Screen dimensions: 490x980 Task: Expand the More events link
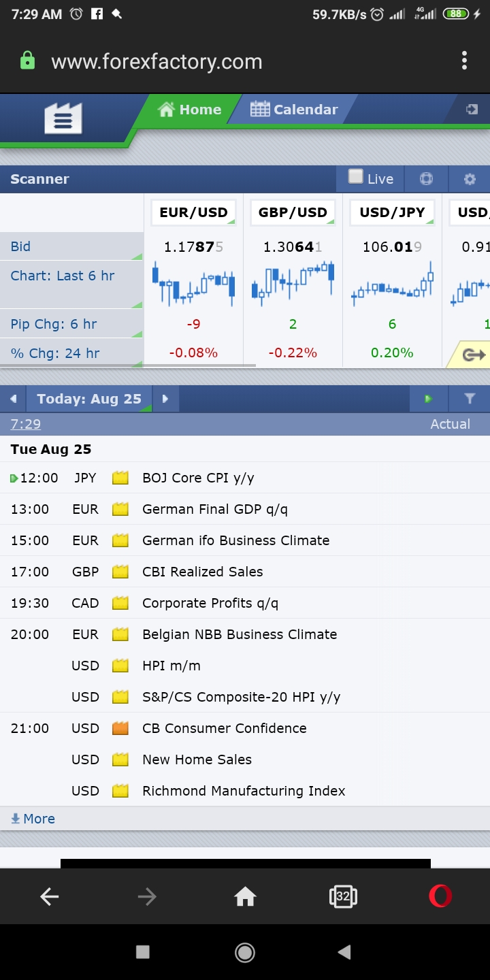(x=33, y=819)
